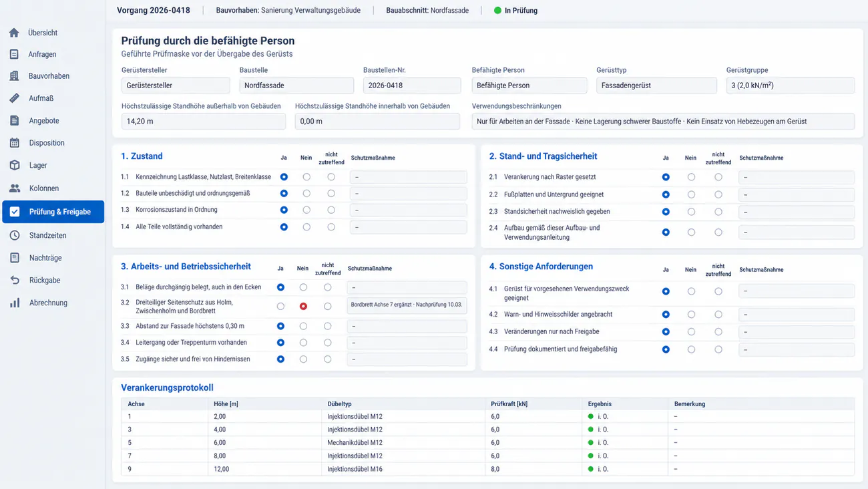
Task: Go to Bauvorhaben menu entry
Action: click(x=49, y=76)
